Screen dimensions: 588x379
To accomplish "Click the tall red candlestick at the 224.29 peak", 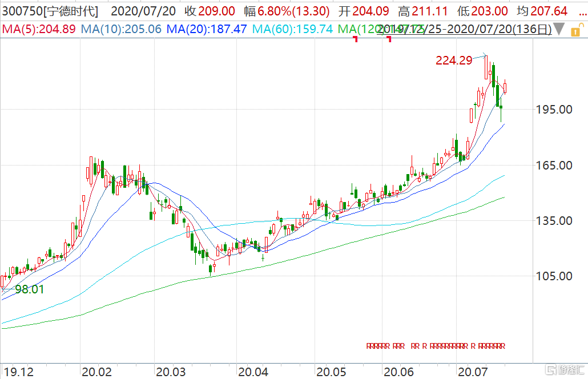I will coord(486,67).
